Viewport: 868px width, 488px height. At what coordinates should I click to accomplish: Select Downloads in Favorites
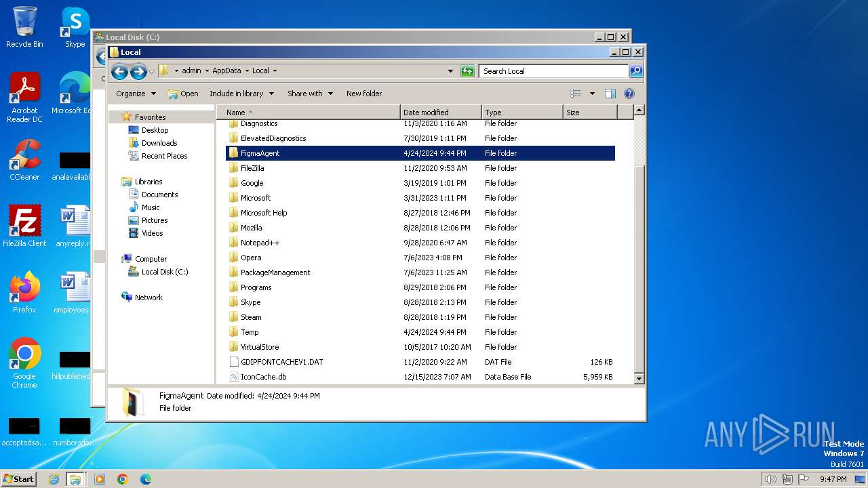click(x=159, y=143)
